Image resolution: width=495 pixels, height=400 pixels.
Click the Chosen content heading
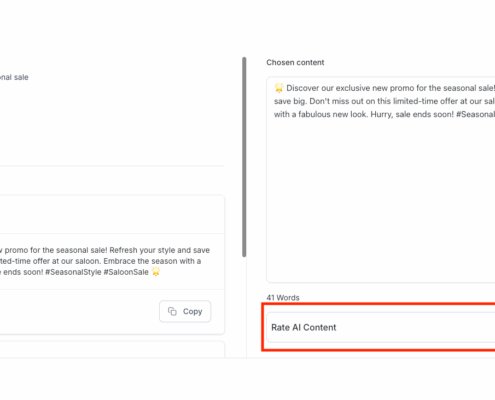pyautogui.click(x=295, y=62)
